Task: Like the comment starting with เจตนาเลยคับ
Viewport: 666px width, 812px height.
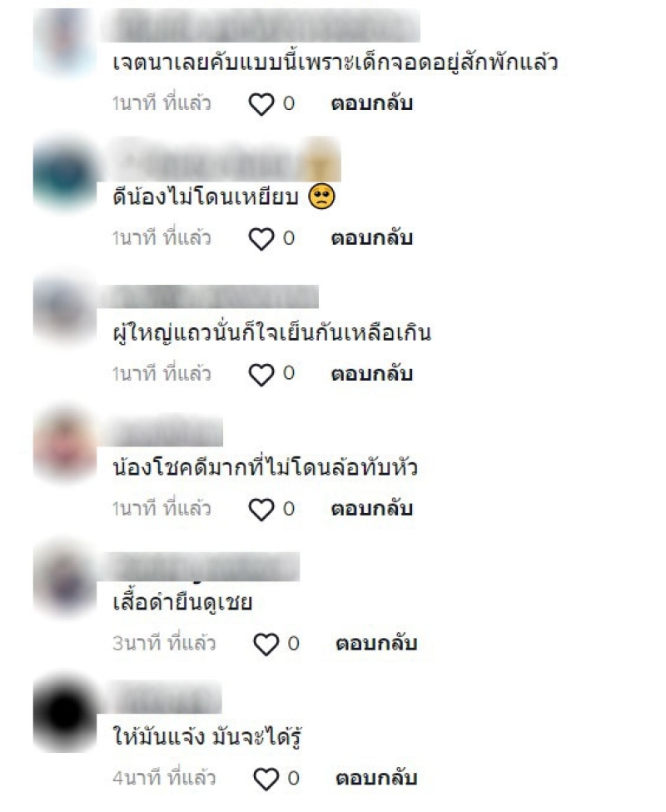Action: coord(261,104)
